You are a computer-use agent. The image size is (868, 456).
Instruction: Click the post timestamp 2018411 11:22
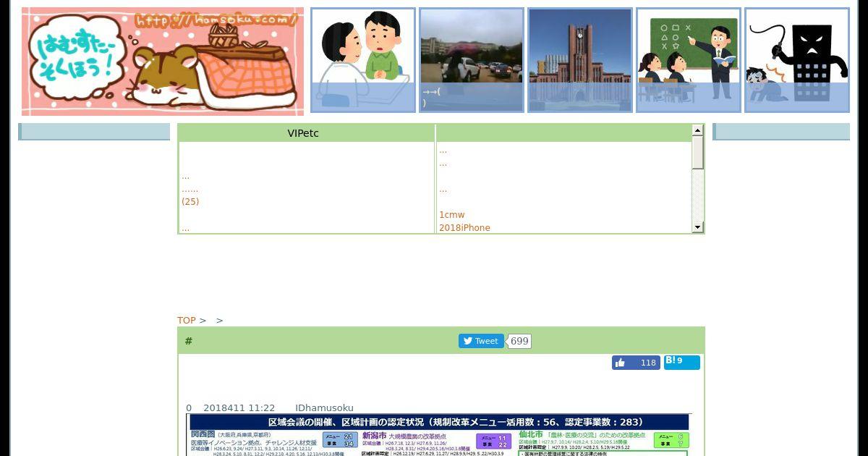tap(239, 408)
